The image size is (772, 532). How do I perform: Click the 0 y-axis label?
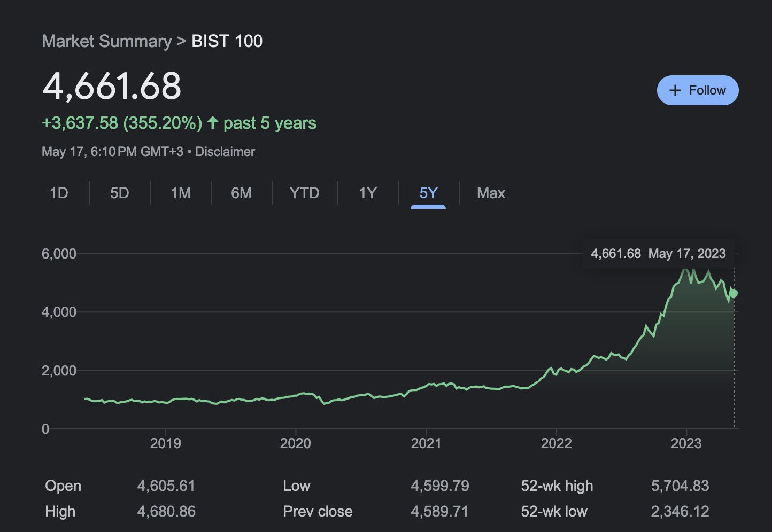click(45, 429)
